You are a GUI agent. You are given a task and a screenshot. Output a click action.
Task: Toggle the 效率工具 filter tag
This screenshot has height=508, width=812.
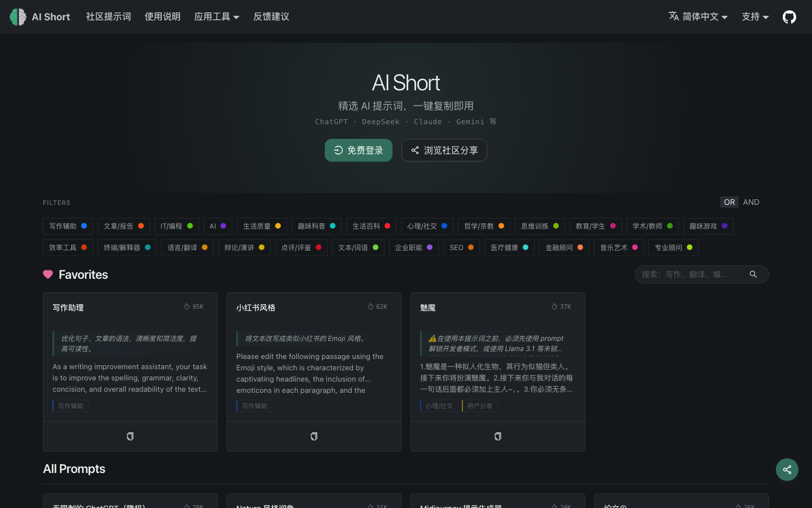pos(68,248)
